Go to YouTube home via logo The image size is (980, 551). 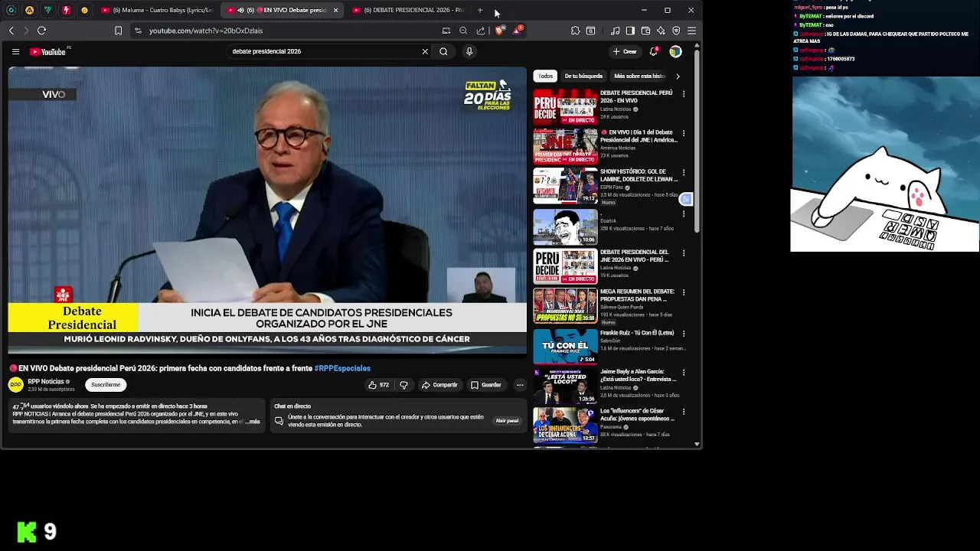click(48, 51)
